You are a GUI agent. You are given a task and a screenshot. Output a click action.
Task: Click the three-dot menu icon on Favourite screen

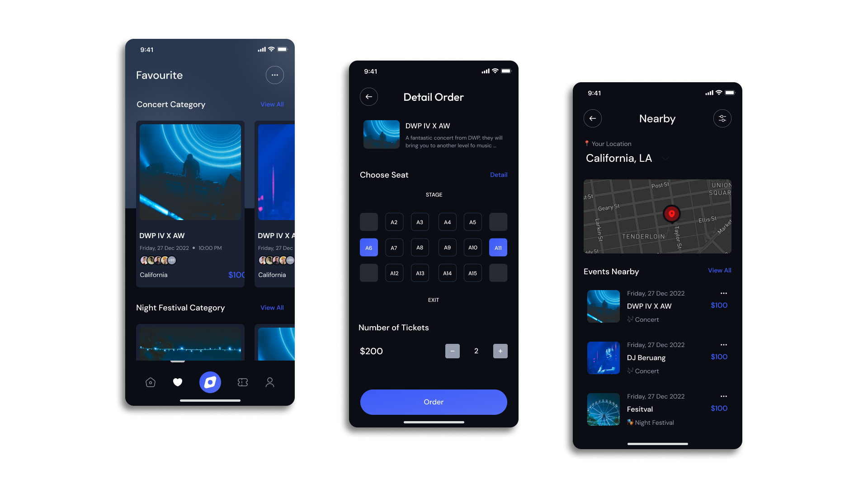tap(274, 75)
